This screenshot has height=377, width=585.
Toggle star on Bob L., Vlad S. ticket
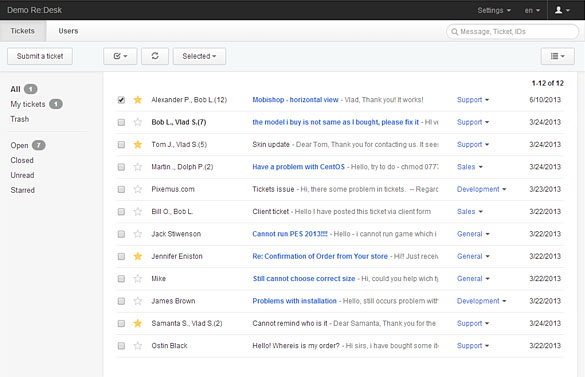(138, 122)
